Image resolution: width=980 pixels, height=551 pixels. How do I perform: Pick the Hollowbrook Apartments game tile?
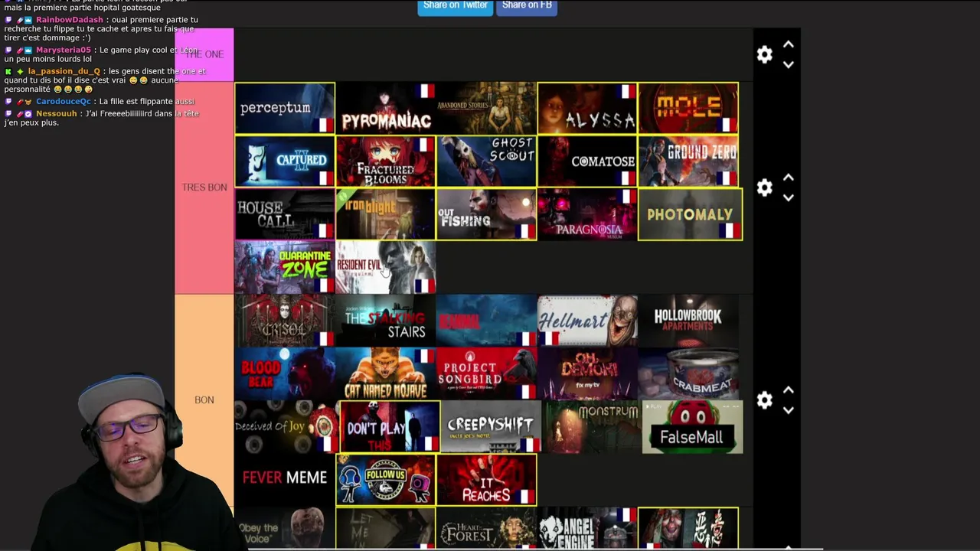coord(688,321)
